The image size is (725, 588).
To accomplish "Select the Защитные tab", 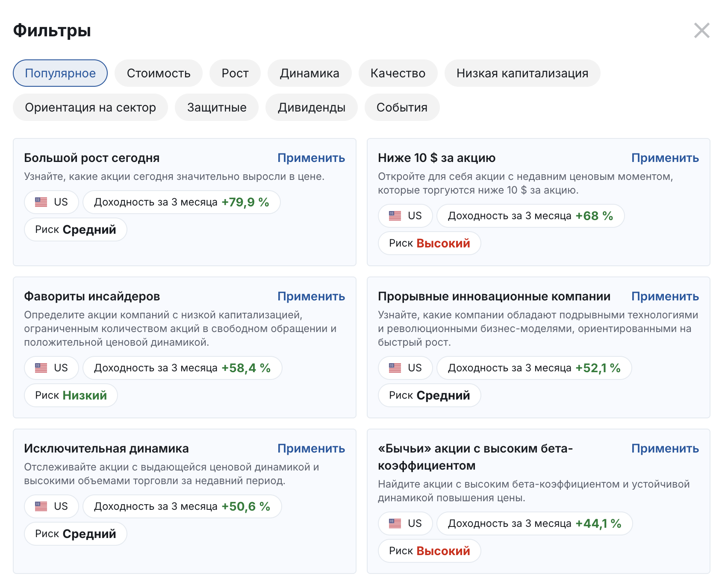I will click(217, 107).
